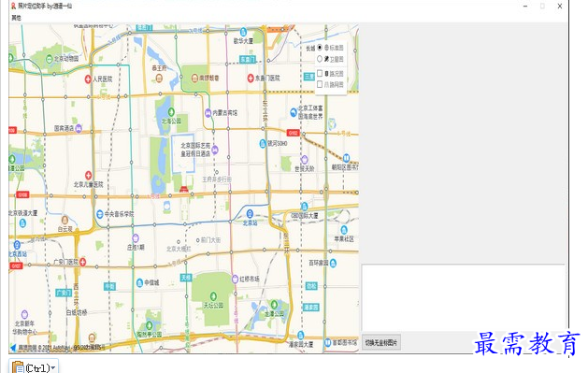Select the 标准图 standard map radio button
This screenshot has height=373, width=588.
point(320,48)
